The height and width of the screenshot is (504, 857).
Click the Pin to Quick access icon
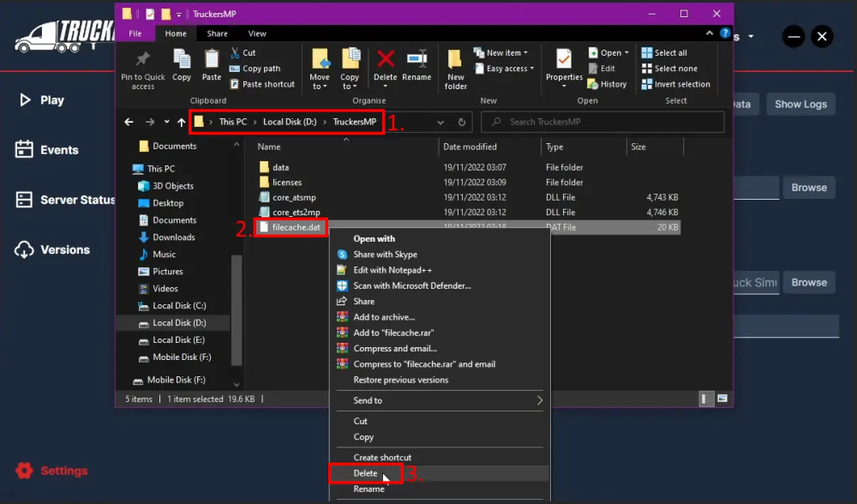pos(143,62)
